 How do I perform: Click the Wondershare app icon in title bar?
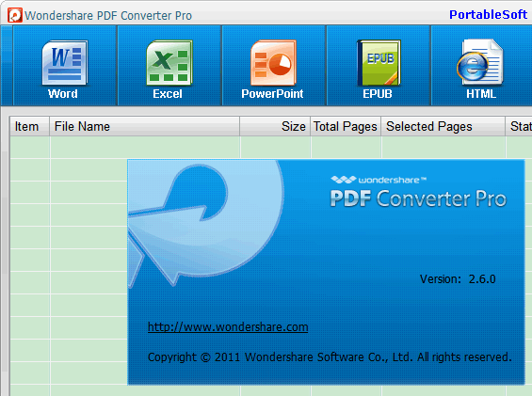[x=15, y=15]
